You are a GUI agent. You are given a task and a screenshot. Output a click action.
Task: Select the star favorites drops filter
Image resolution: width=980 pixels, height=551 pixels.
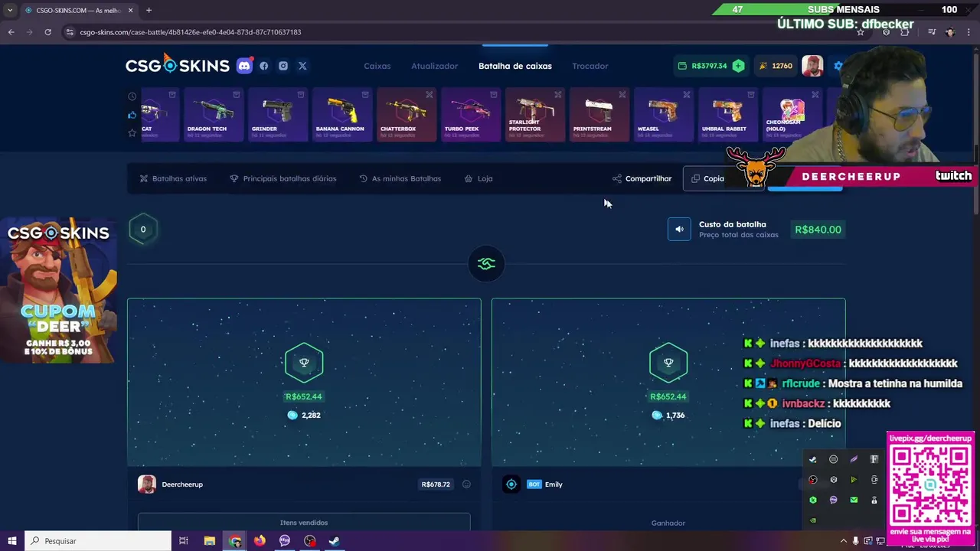click(x=132, y=133)
